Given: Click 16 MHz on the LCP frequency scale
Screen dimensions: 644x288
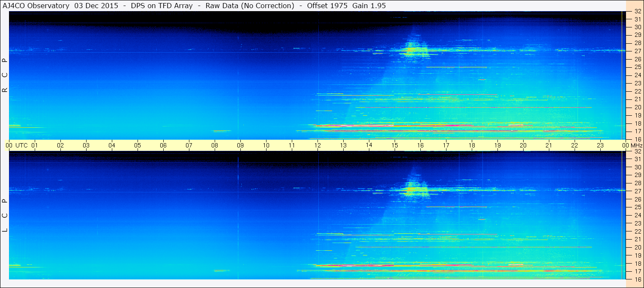Looking at the screenshot, I should pyautogui.click(x=637, y=279).
